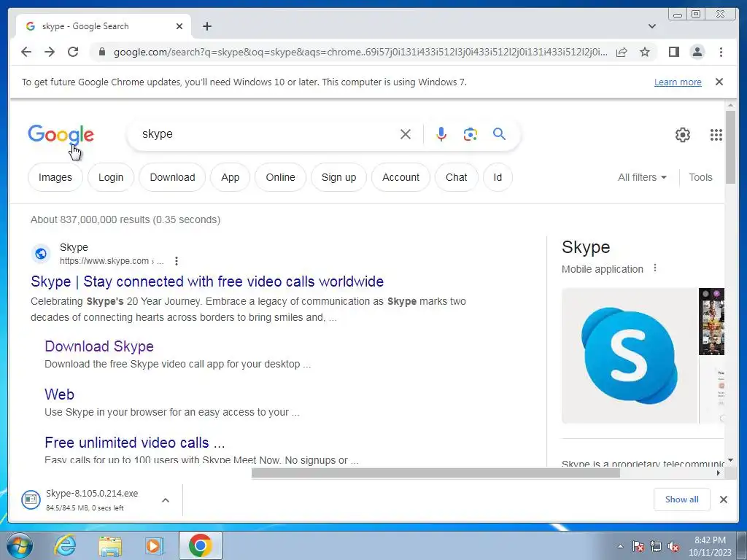Go forward with the forward arrow
747x560 pixels.
[x=50, y=52]
